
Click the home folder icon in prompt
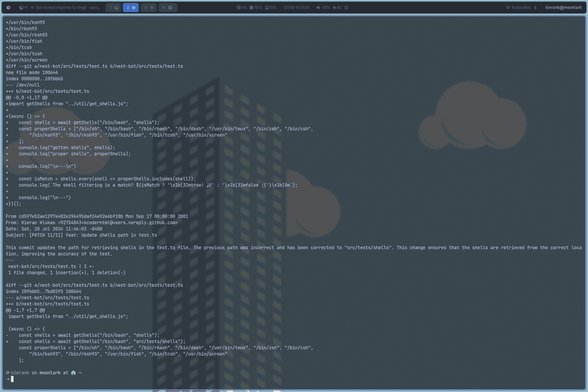tap(73, 373)
